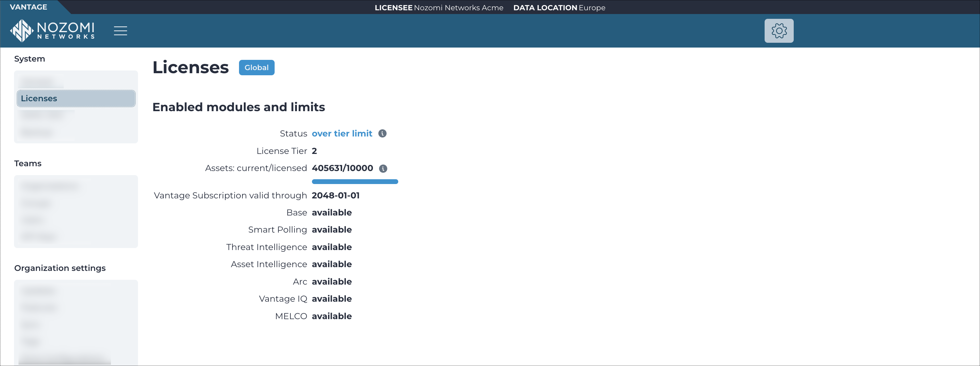Click available value next to Arc
Image resolution: width=980 pixels, height=366 pixels.
(x=331, y=282)
